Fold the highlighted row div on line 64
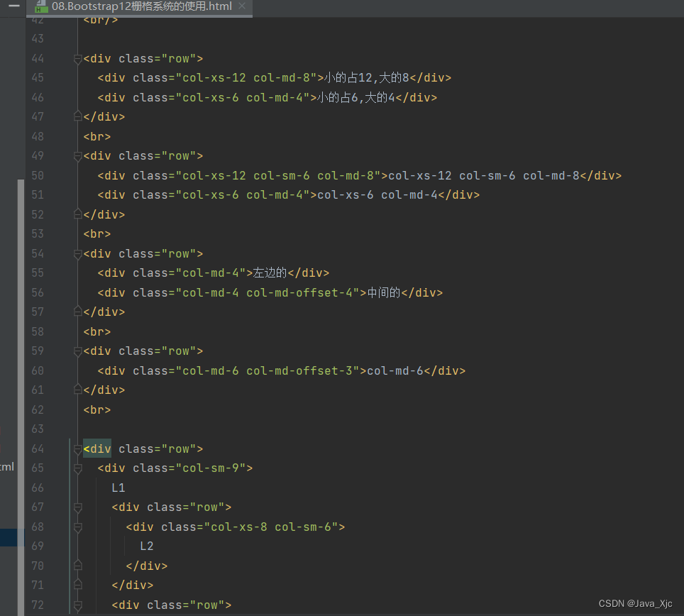Screen dimensions: 684x616 click(x=77, y=449)
